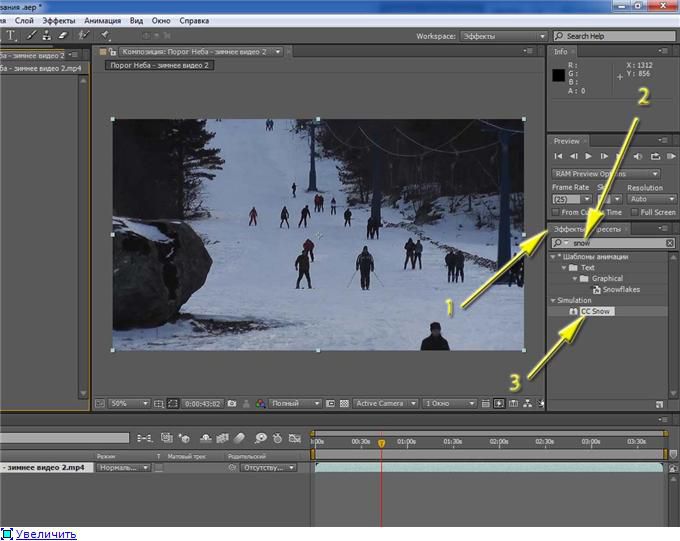This screenshot has height=541, width=680.
Task: Select the Puppet Pin tool
Action: [x=105, y=36]
